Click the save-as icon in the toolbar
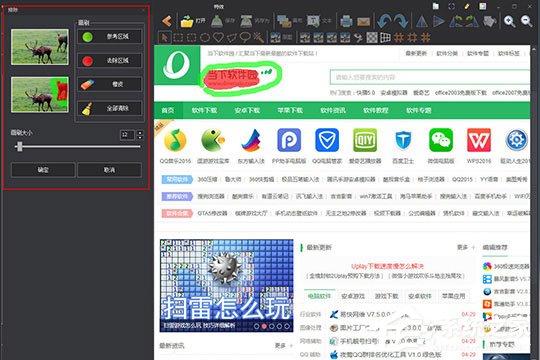Screen dimensions: 540x360 tap(246, 21)
